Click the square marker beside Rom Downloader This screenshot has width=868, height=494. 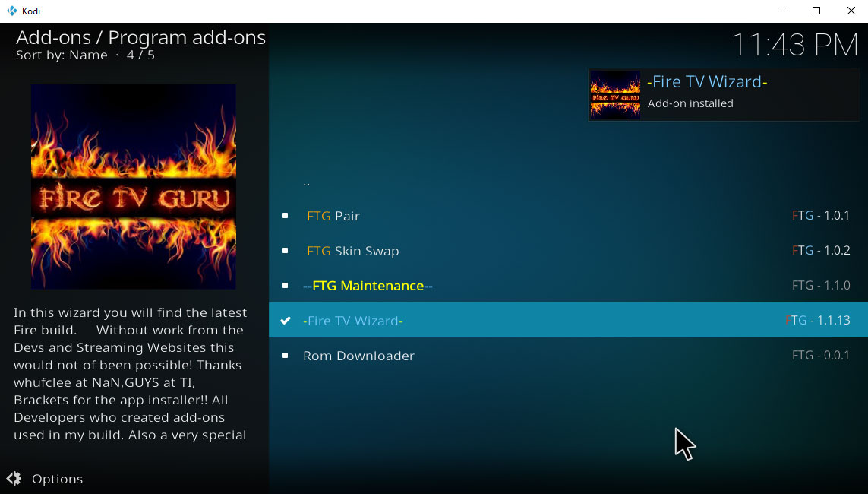[x=286, y=355]
